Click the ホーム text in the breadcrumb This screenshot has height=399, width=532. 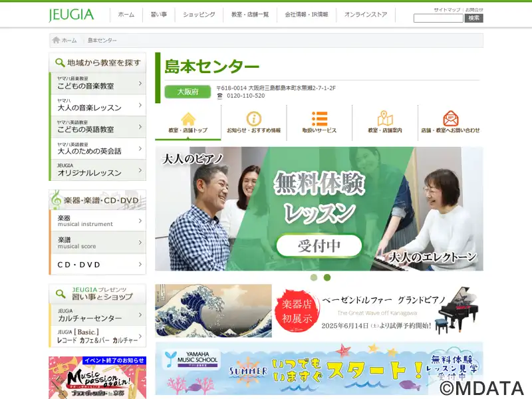pos(69,41)
